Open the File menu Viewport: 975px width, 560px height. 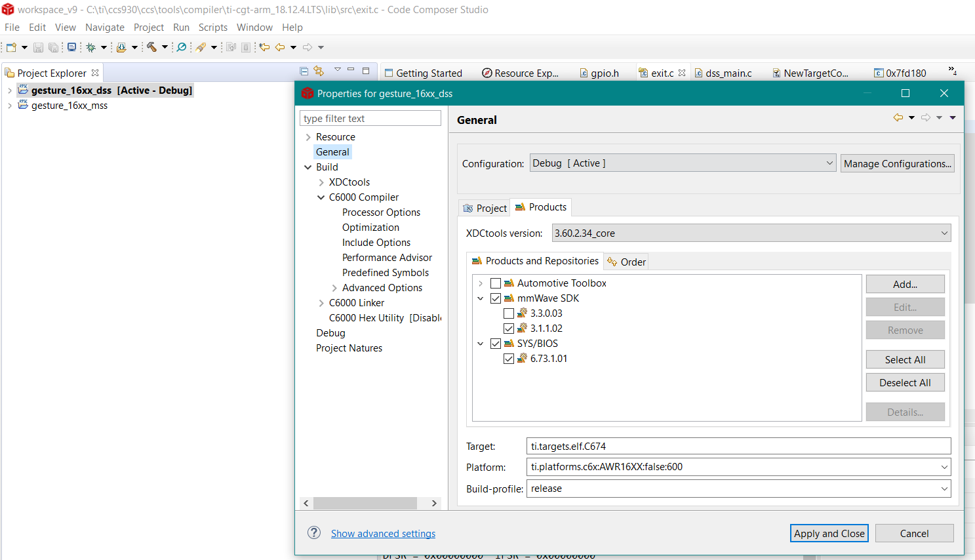click(12, 28)
